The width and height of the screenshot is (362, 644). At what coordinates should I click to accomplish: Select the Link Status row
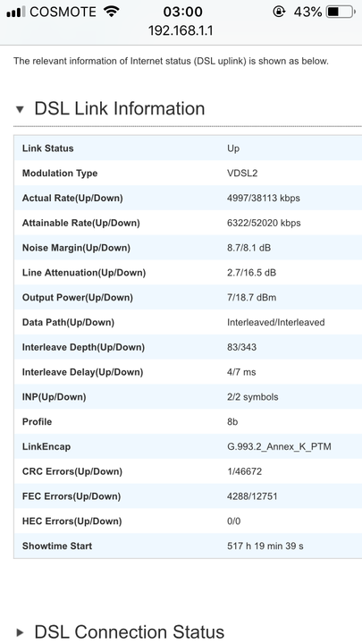(x=188, y=148)
